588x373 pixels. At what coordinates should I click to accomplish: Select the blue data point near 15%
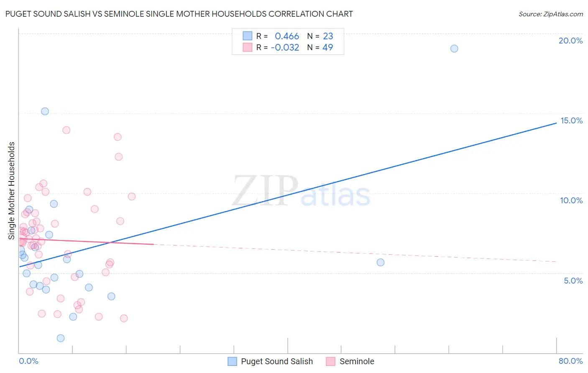click(45, 111)
